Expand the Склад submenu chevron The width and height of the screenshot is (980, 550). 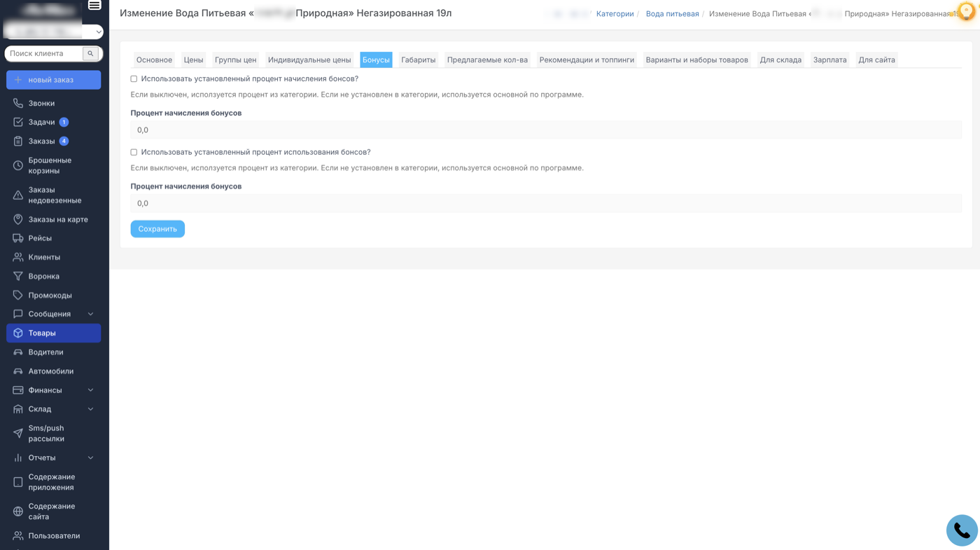(90, 409)
